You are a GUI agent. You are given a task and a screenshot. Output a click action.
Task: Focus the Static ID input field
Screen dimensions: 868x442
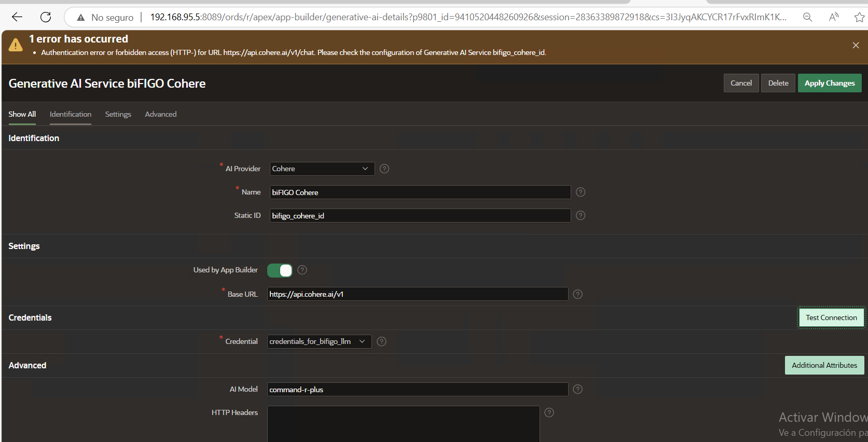(420, 215)
